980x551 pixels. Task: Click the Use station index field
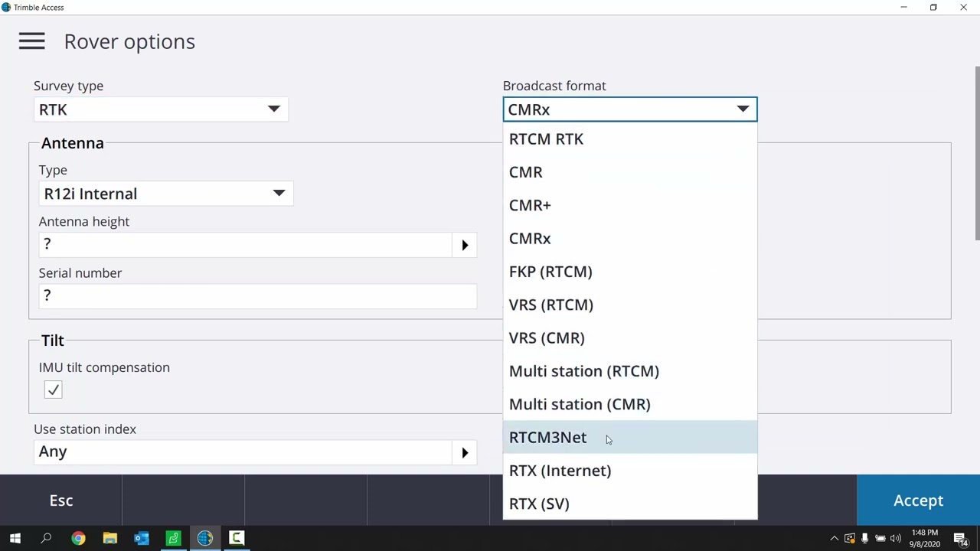243,452
